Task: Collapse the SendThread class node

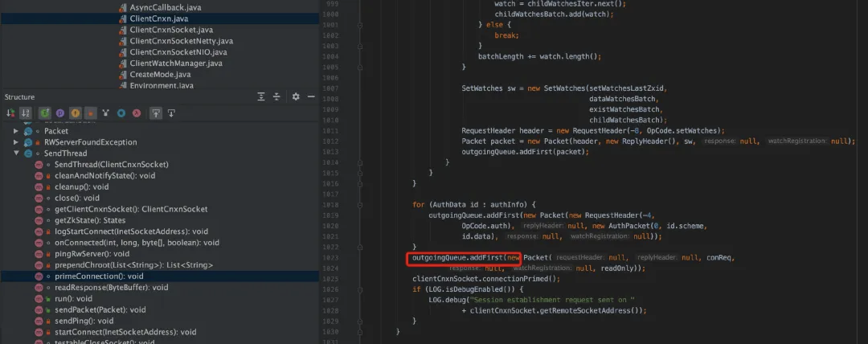Action: [16, 154]
